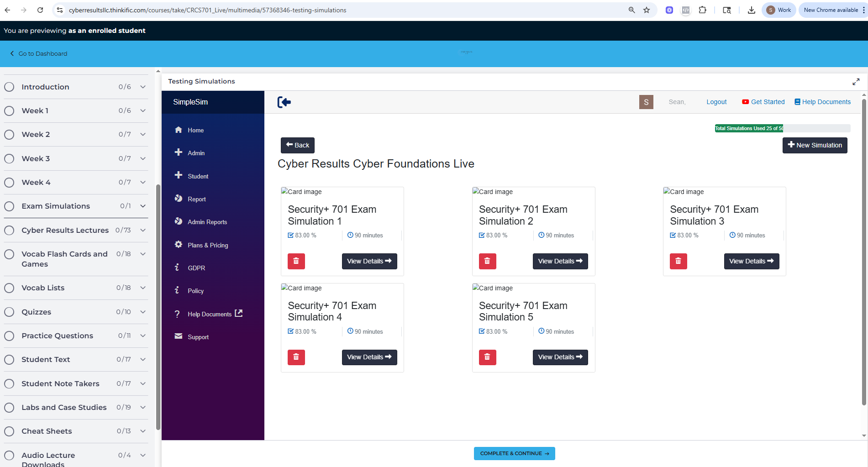Screen dimensions: 868x467
Task: Expand the lesson to fullscreen
Action: click(856, 82)
